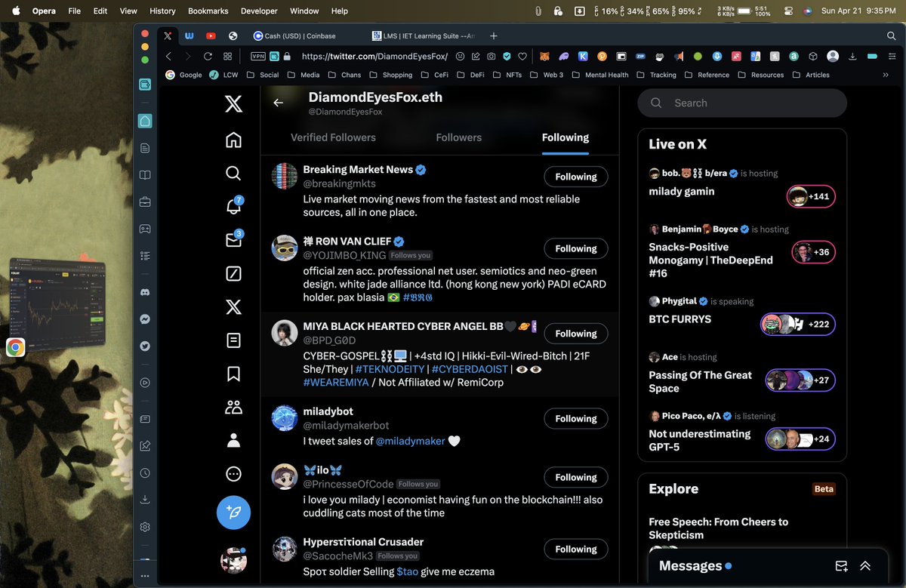The image size is (906, 588).
Task: Open Twitter panel in the Opera sidebar
Action: (145, 346)
